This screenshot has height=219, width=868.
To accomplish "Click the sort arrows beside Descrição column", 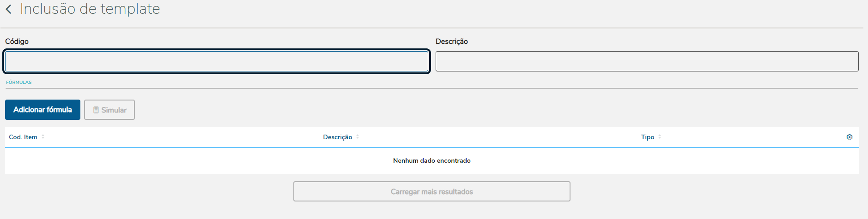I will pyautogui.click(x=358, y=137).
